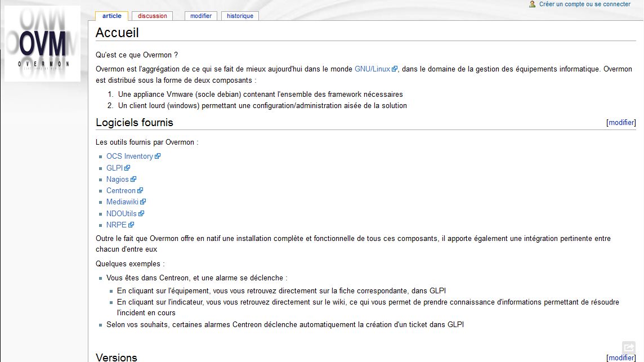Switch to the discussion tab
Image resolution: width=644 pixels, height=362 pixels.
[x=153, y=16]
